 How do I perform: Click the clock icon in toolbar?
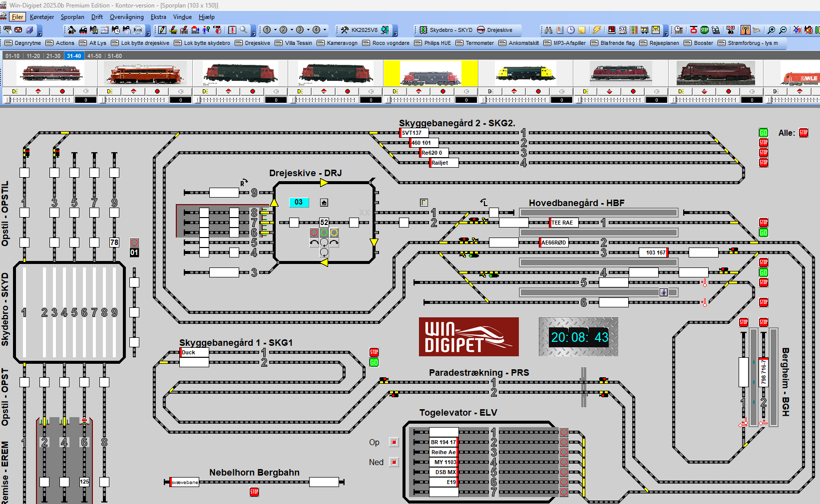click(x=571, y=30)
